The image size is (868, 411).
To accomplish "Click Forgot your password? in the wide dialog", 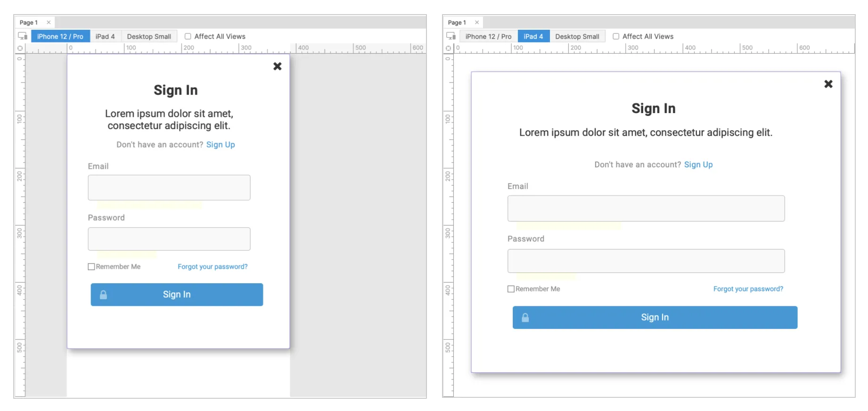I will pyautogui.click(x=748, y=289).
